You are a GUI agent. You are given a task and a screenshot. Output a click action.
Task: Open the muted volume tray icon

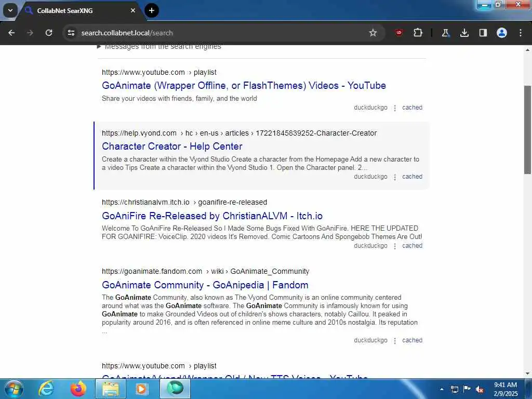(480, 389)
